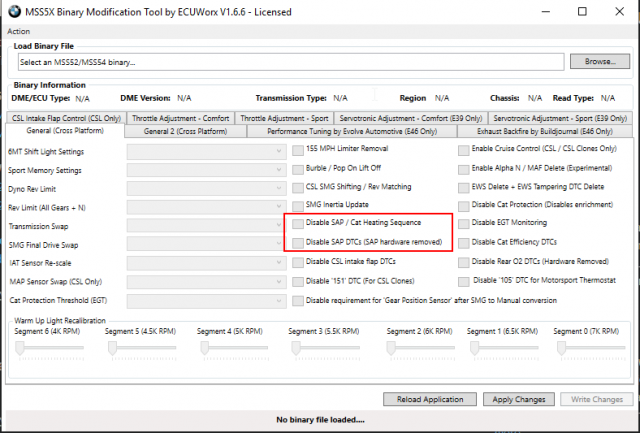Click Segment 4 (5K RPM) slider
The height and width of the screenshot is (433, 640).
234,349
